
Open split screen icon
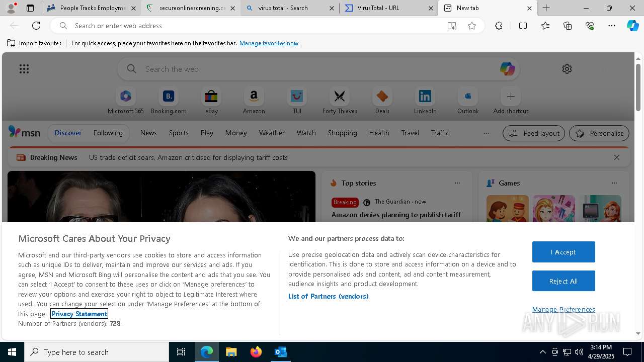pyautogui.click(x=523, y=26)
